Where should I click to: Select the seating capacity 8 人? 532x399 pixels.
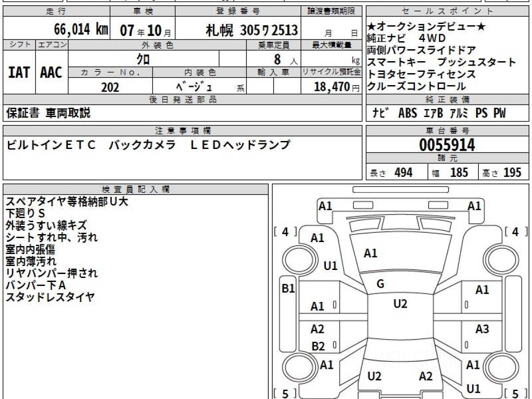coord(286,59)
